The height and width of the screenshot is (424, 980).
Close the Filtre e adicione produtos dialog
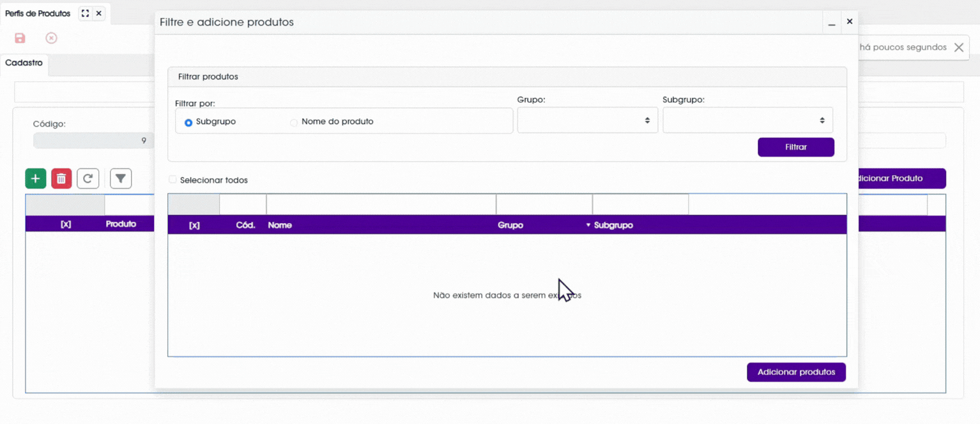[x=850, y=22]
